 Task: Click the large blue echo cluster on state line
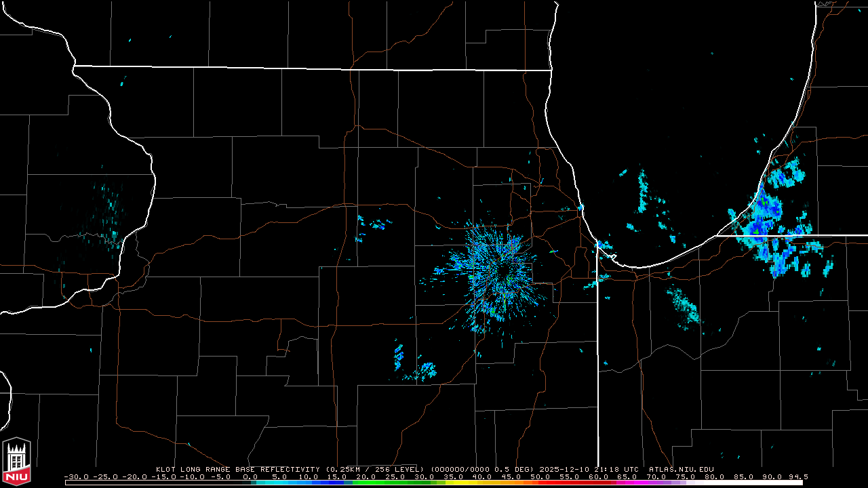773,227
